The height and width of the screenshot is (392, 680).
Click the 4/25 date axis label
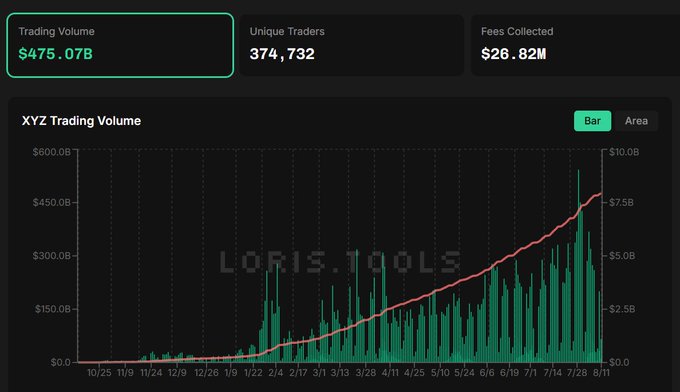pyautogui.click(x=414, y=373)
